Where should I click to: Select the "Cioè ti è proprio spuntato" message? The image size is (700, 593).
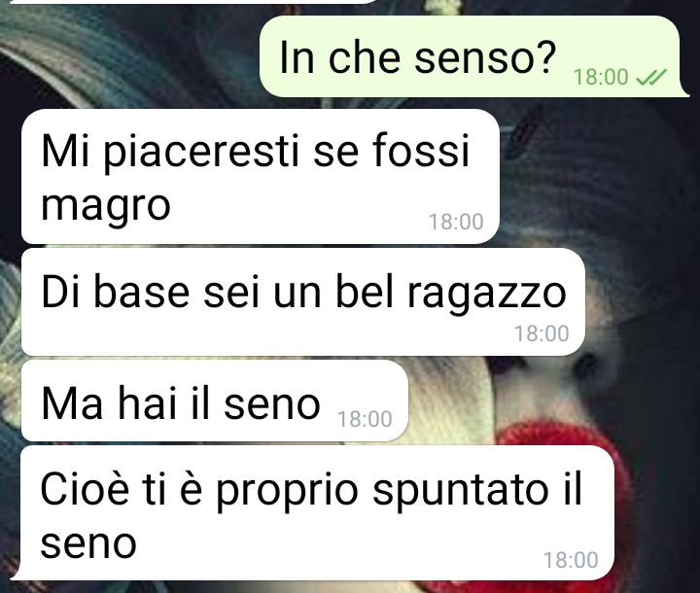[x=312, y=512]
